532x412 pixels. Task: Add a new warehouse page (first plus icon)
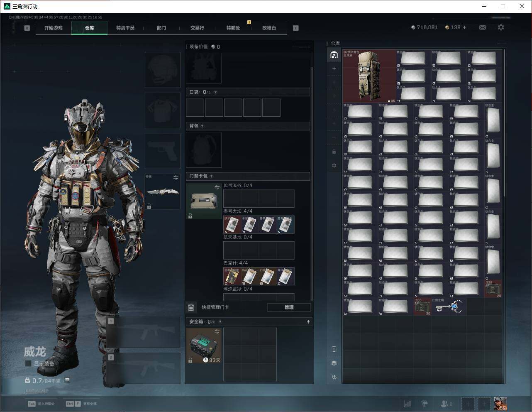click(x=334, y=69)
